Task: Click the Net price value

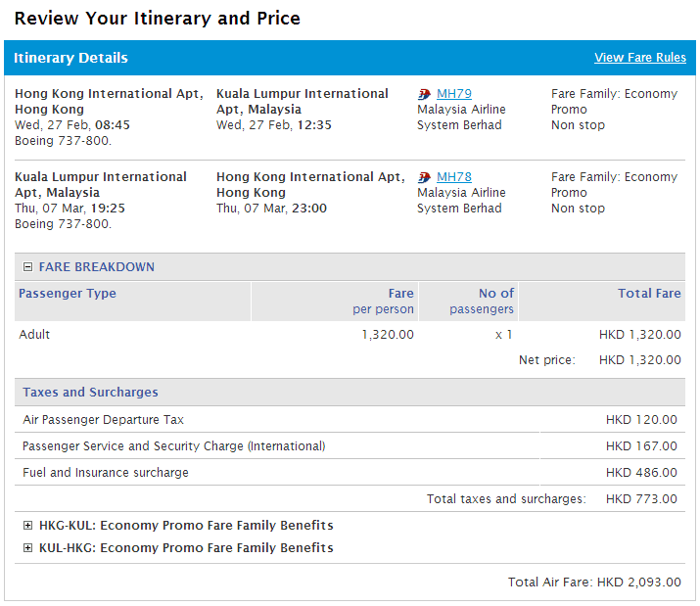Action: click(x=641, y=360)
